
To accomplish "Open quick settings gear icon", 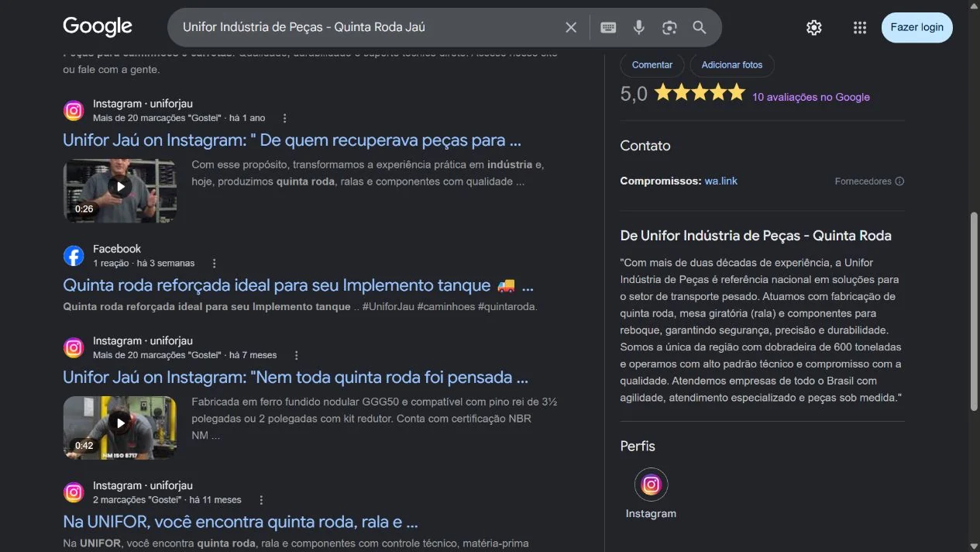I will point(813,28).
